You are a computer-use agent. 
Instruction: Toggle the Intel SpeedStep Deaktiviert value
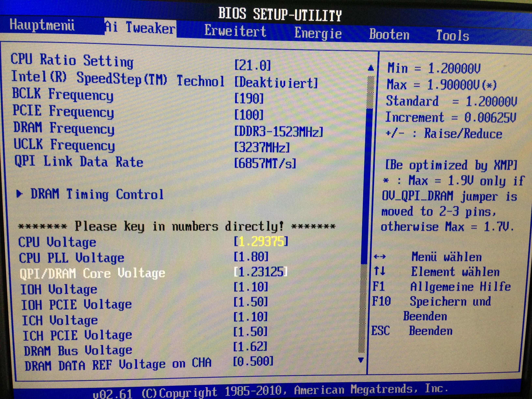[x=276, y=83]
